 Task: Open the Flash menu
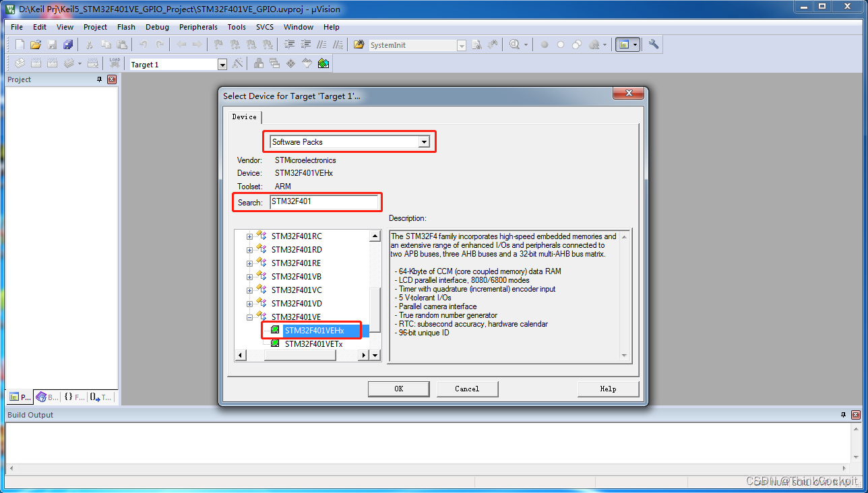(126, 27)
